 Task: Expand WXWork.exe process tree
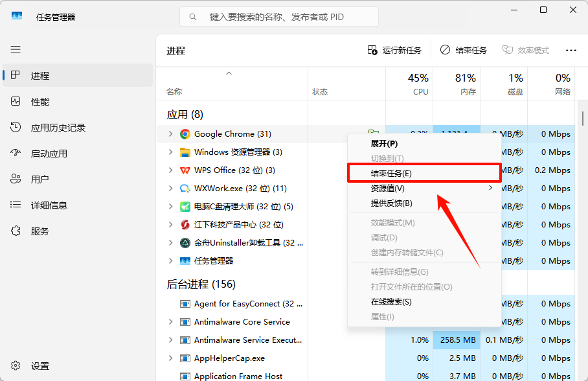(x=170, y=189)
